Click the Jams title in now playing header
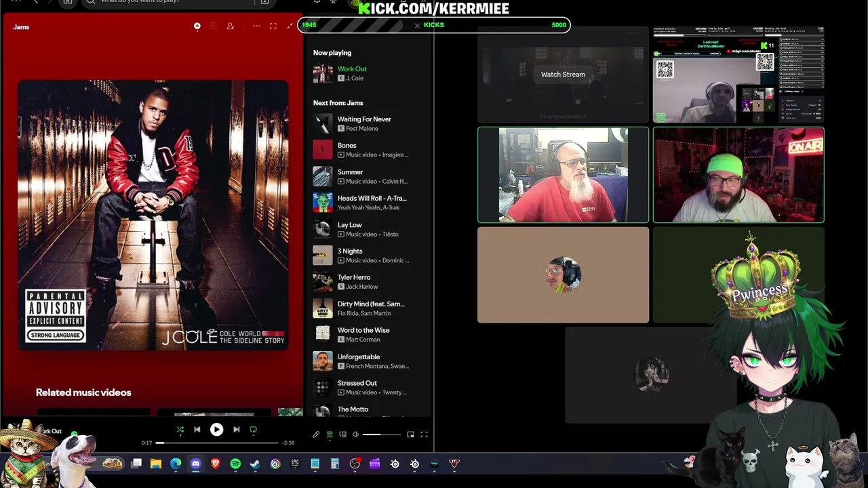The width and height of the screenshot is (868, 488). tap(21, 27)
